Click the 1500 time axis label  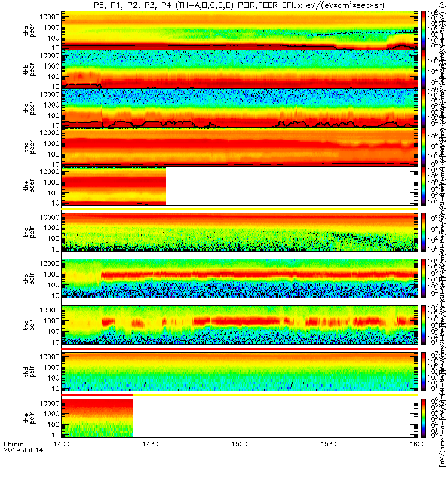click(x=240, y=444)
